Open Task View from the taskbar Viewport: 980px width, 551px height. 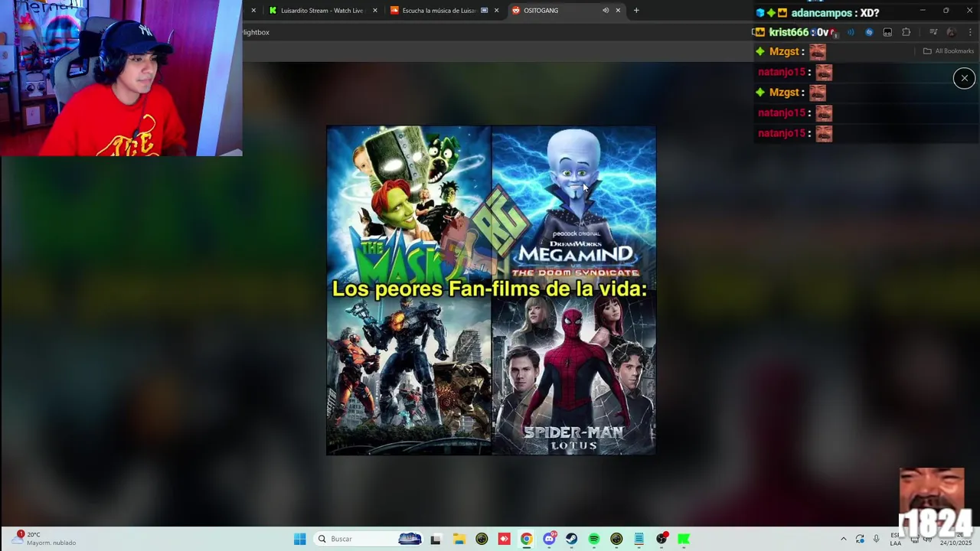[x=436, y=539]
